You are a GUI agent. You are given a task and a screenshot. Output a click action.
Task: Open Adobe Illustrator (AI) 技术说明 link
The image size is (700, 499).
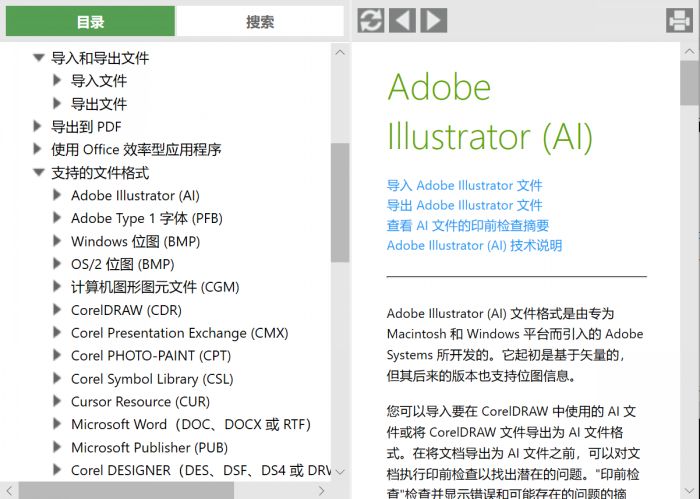[474, 245]
